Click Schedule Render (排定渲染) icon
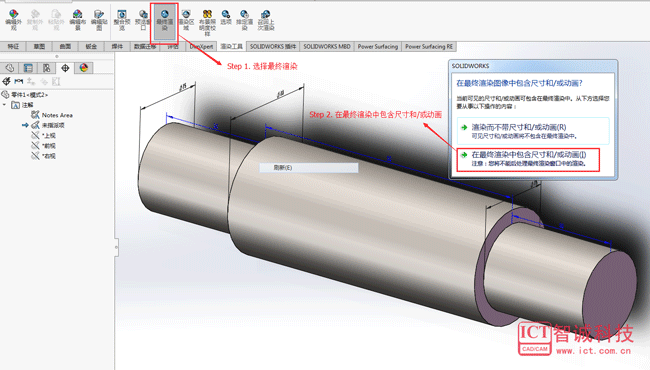The image size is (650, 370). pos(245,20)
